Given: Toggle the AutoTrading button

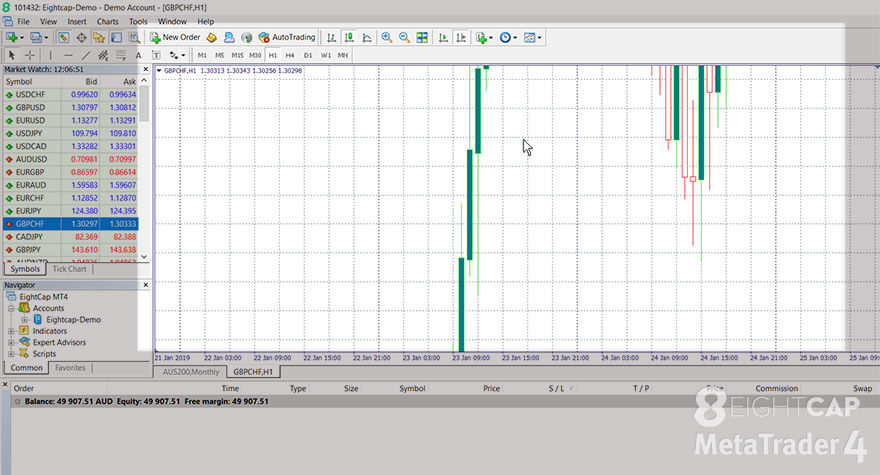Looking at the screenshot, I should 287,37.
